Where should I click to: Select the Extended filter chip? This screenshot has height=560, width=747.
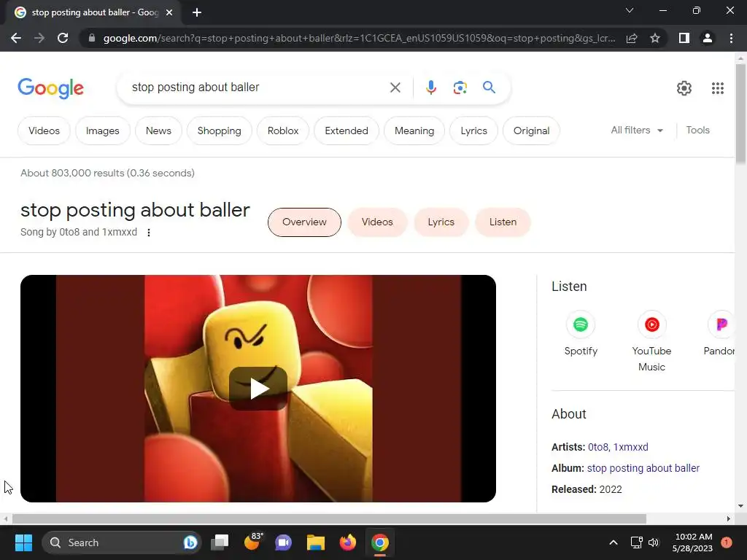[x=347, y=131]
